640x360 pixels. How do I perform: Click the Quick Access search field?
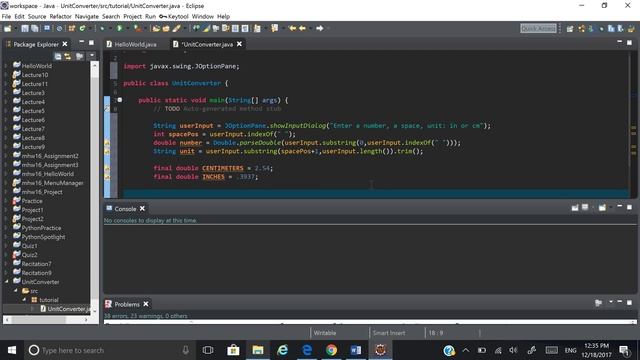click(538, 28)
